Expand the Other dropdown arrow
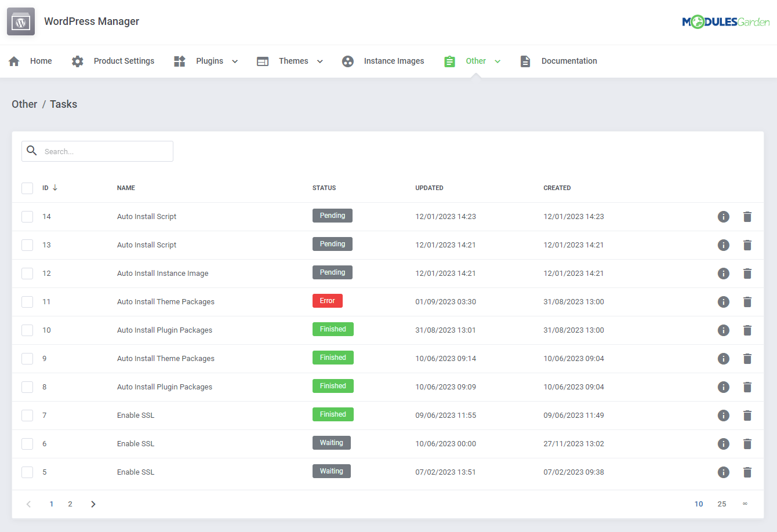Image resolution: width=777 pixels, height=532 pixels. click(498, 61)
